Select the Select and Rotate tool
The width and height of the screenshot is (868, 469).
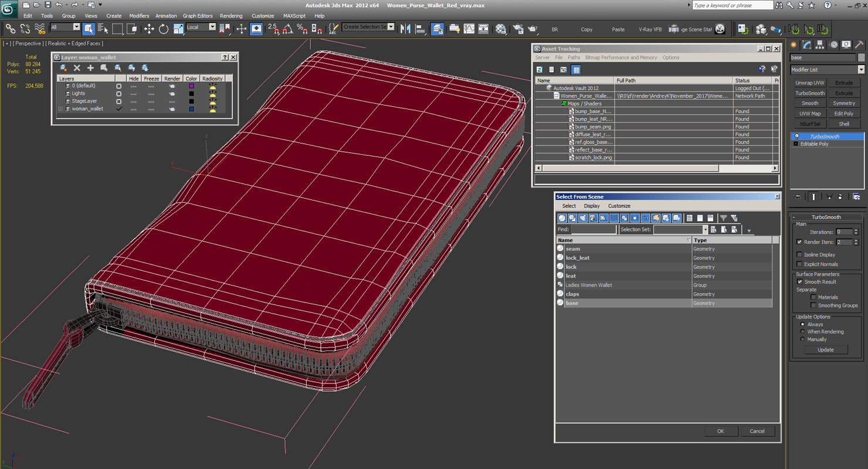click(x=164, y=29)
